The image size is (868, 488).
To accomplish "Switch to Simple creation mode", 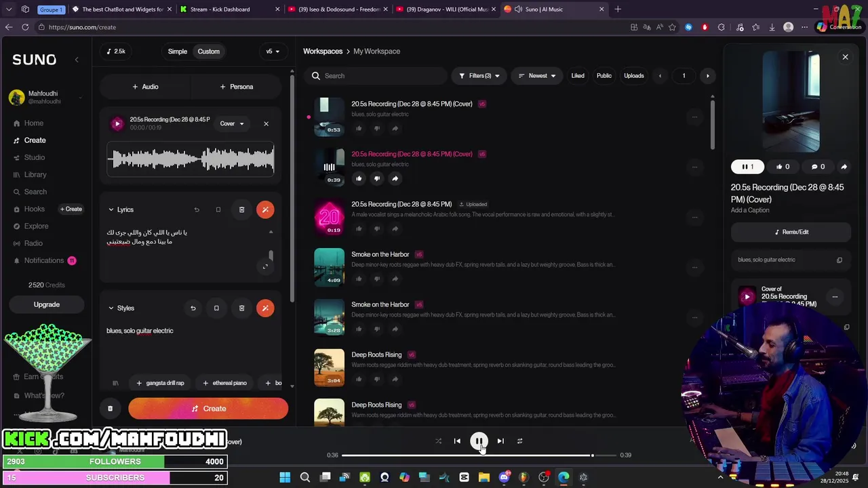I will click(x=178, y=52).
